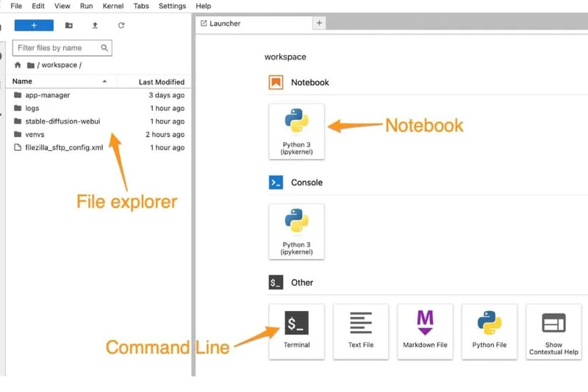588x392 pixels.
Task: Click the Filter files by name field
Action: click(59, 48)
